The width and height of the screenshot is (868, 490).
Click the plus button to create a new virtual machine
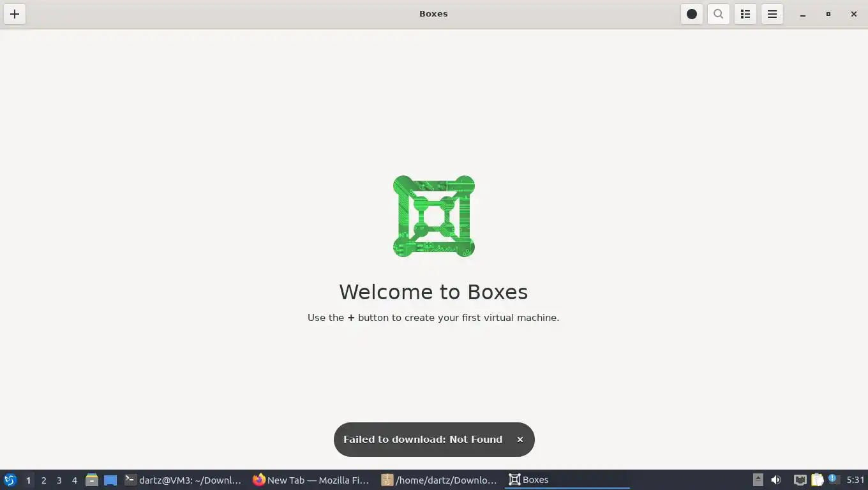click(15, 14)
